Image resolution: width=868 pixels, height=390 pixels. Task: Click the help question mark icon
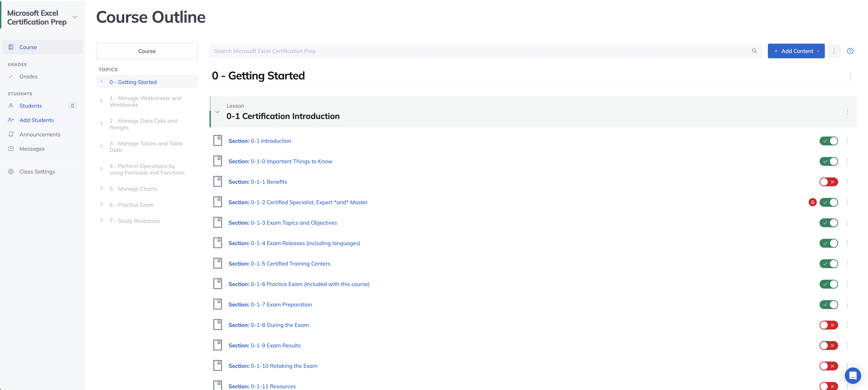(x=850, y=51)
